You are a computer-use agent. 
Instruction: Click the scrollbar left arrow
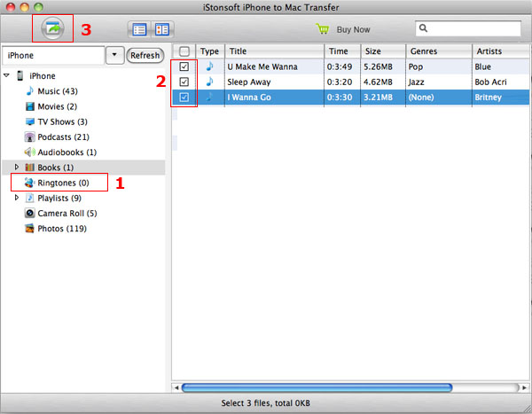176,387
